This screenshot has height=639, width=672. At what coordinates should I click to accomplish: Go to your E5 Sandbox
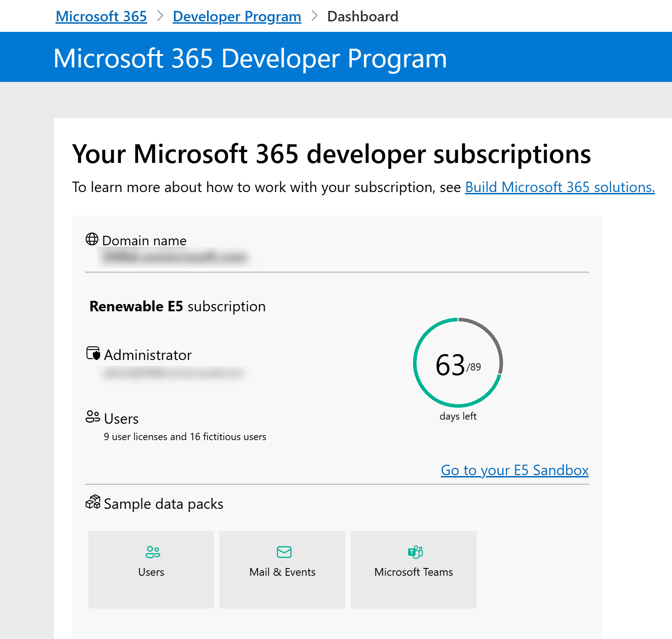[514, 470]
